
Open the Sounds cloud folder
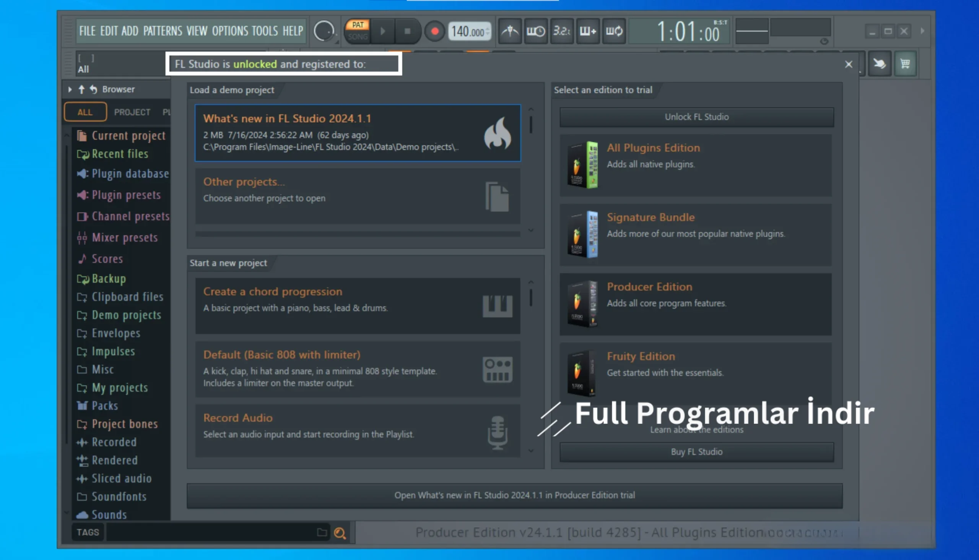click(102, 515)
